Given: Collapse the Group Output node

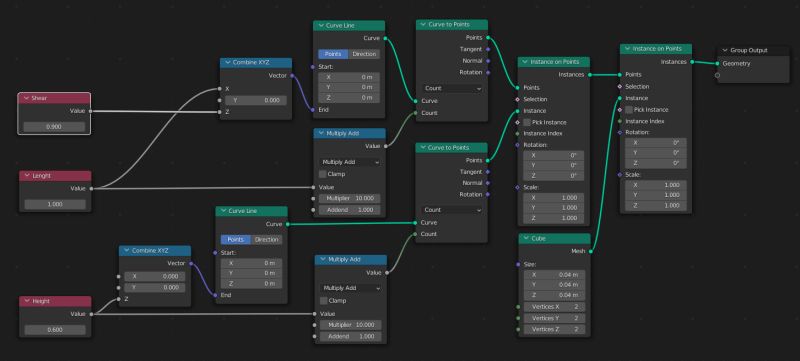Looking at the screenshot, I should tap(724, 50).
